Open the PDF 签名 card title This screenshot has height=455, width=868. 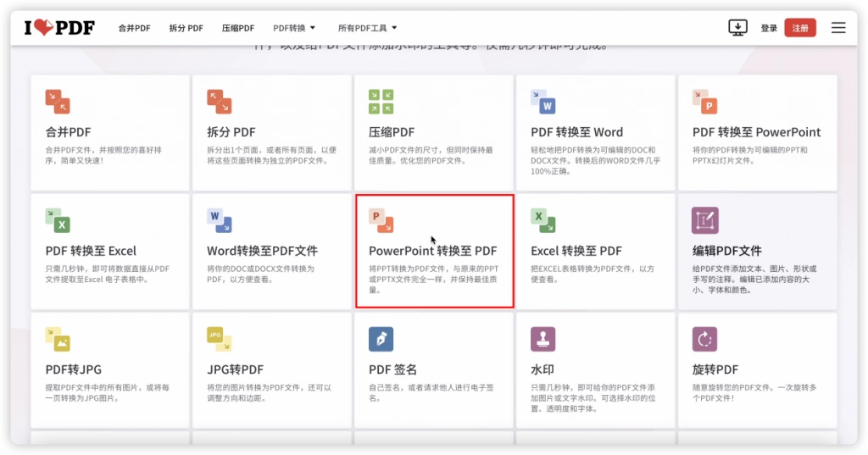point(392,369)
